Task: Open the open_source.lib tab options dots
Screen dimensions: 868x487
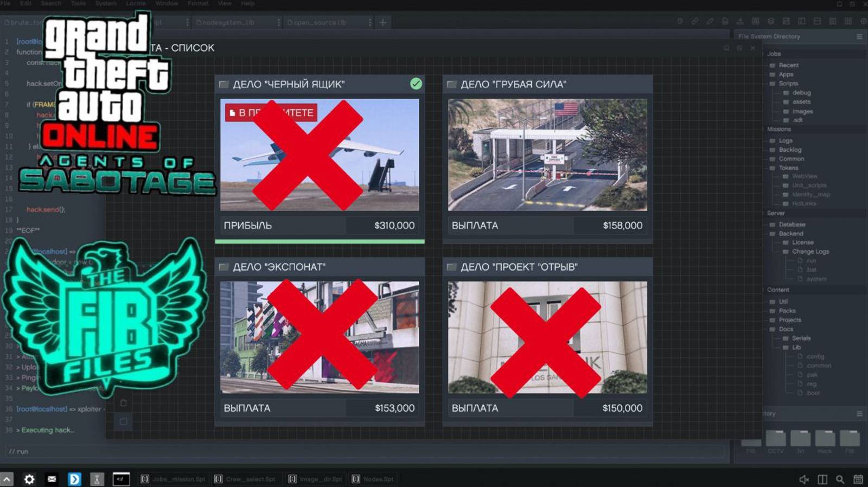Action: pos(370,22)
